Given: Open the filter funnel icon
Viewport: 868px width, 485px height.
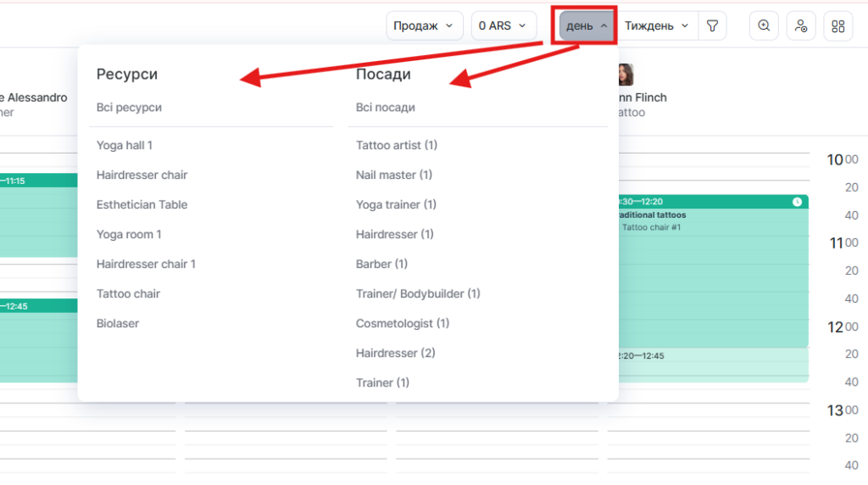Looking at the screenshot, I should tap(712, 25).
